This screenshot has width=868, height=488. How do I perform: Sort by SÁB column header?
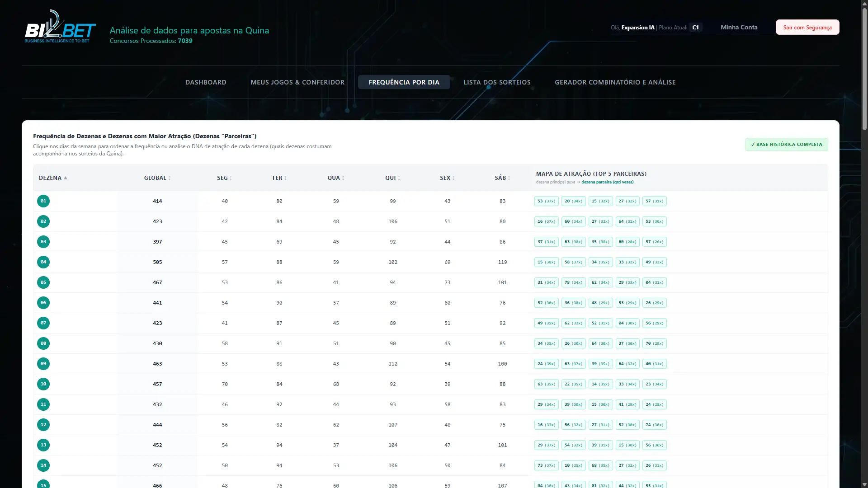pos(502,178)
